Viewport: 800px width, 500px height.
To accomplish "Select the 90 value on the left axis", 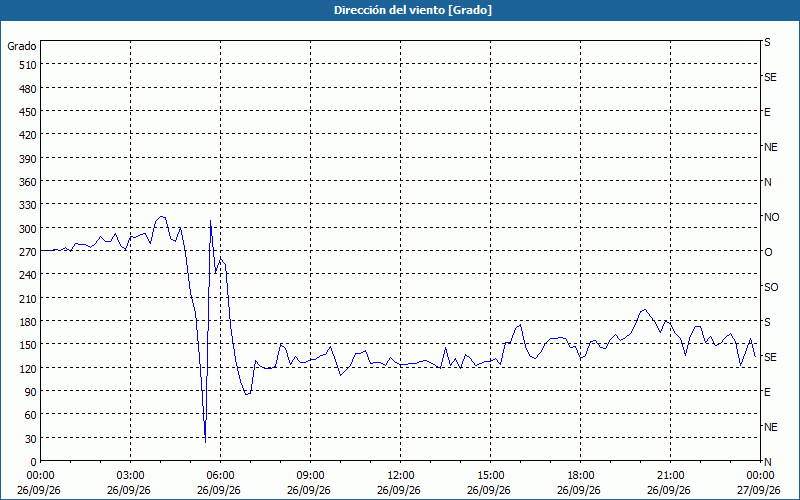I will tap(31, 392).
